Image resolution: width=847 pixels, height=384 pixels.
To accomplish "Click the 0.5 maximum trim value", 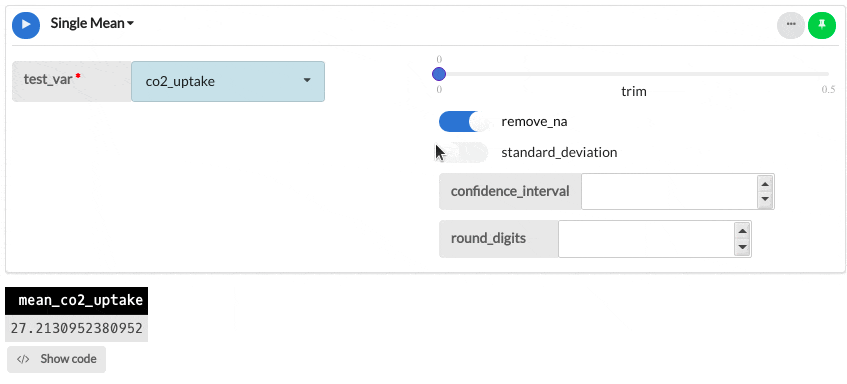I will [x=829, y=90].
